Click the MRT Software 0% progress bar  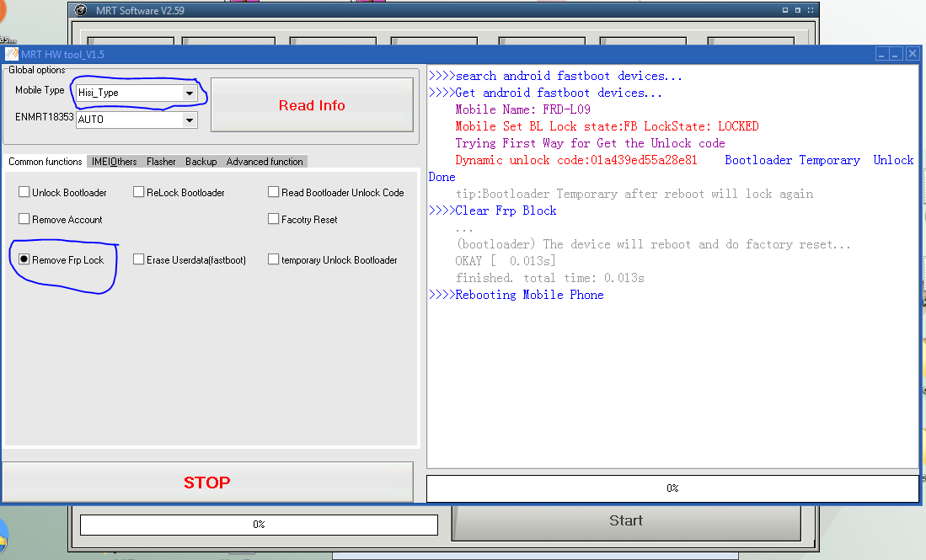tap(259, 525)
